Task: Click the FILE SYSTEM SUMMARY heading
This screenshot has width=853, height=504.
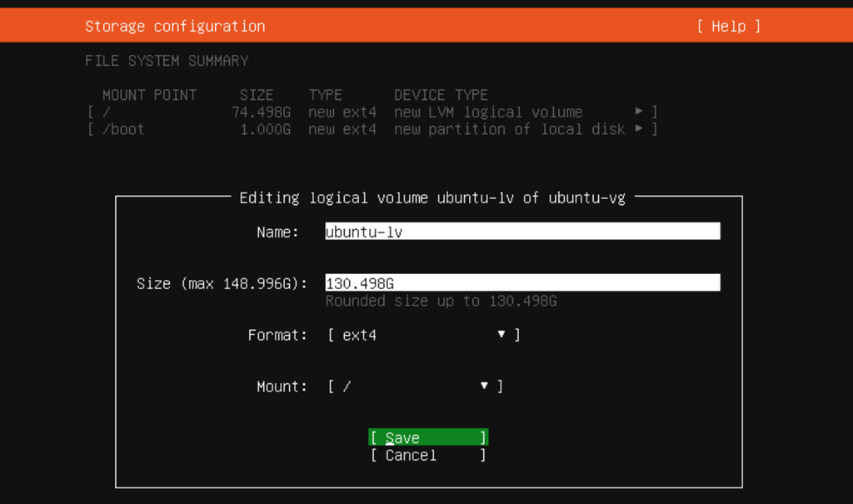Action: (x=165, y=60)
